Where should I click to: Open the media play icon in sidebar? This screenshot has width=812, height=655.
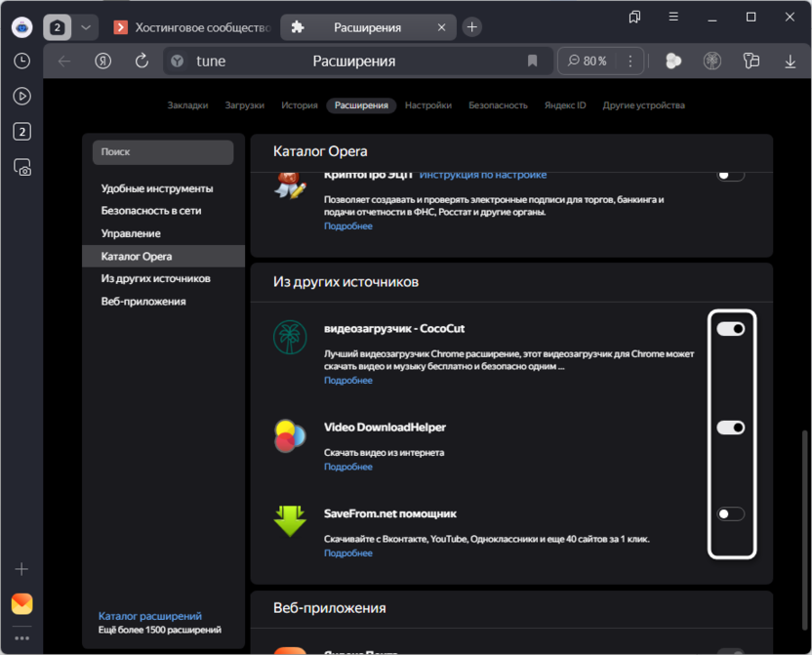point(21,97)
